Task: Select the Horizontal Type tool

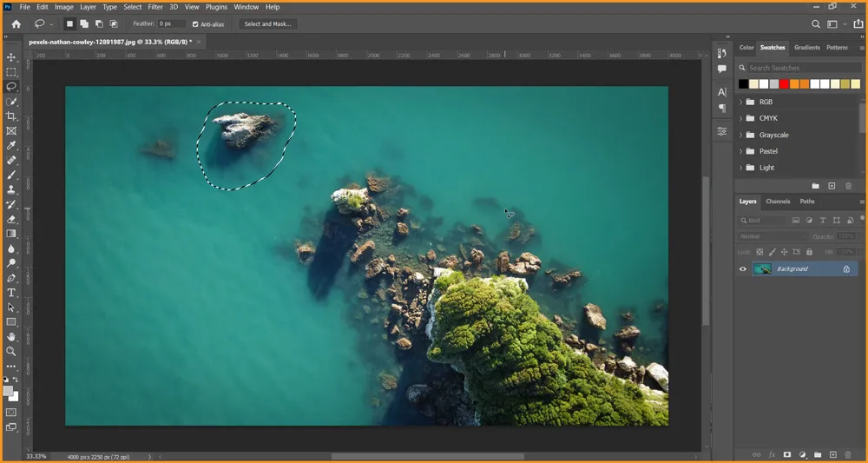Action: [x=11, y=293]
